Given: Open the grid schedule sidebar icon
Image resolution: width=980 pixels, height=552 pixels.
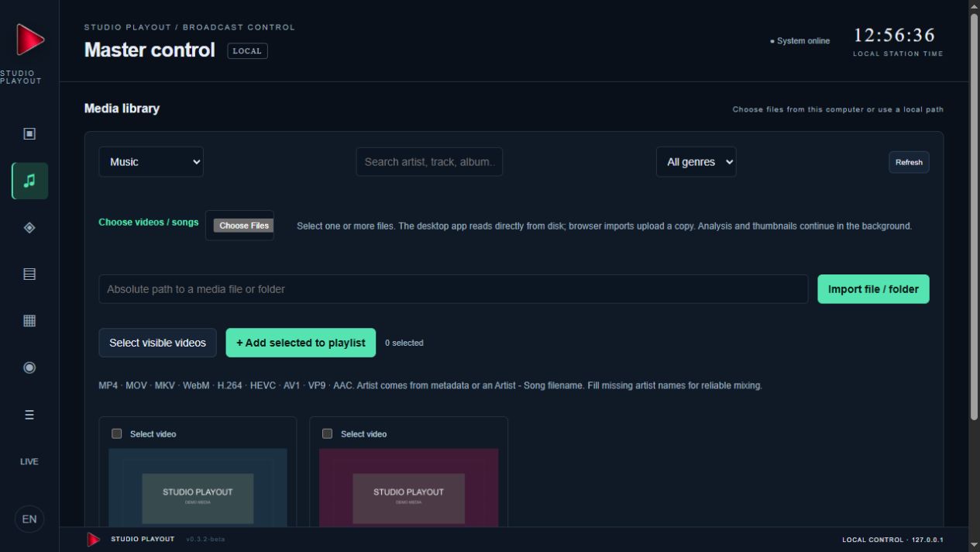Looking at the screenshot, I should pyautogui.click(x=29, y=321).
